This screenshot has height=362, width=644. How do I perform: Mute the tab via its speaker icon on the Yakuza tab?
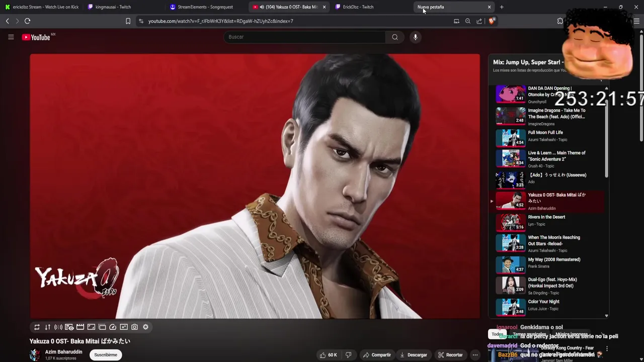click(262, 7)
